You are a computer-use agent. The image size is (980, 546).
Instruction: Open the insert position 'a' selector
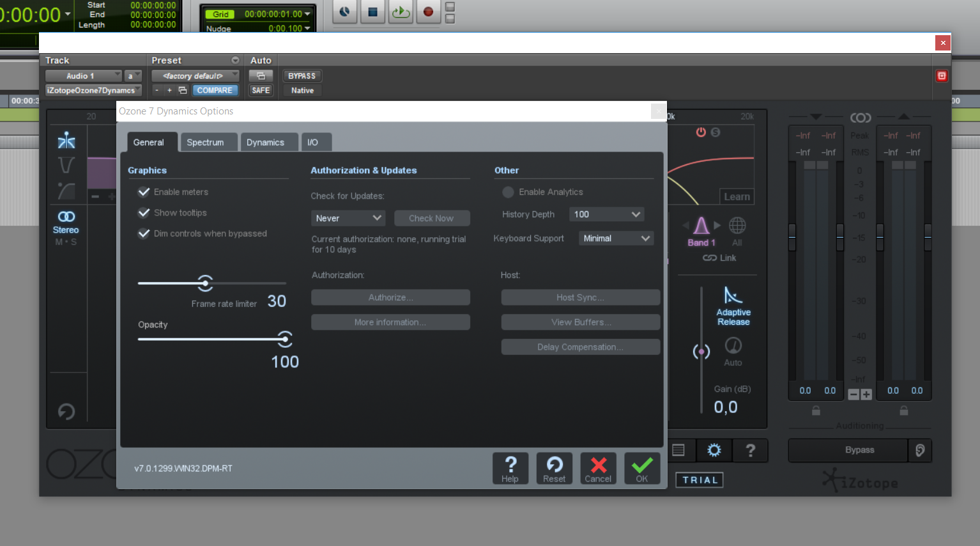(133, 75)
